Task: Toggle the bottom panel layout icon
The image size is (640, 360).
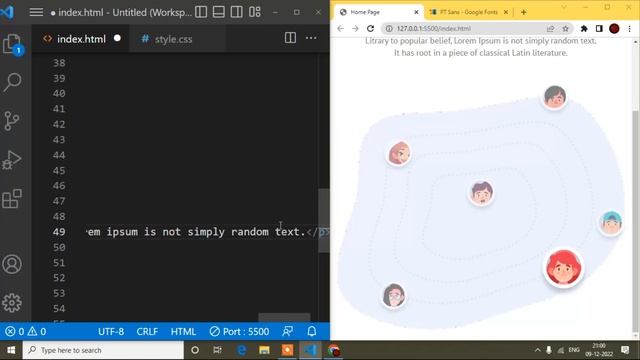Action: pos(219,12)
